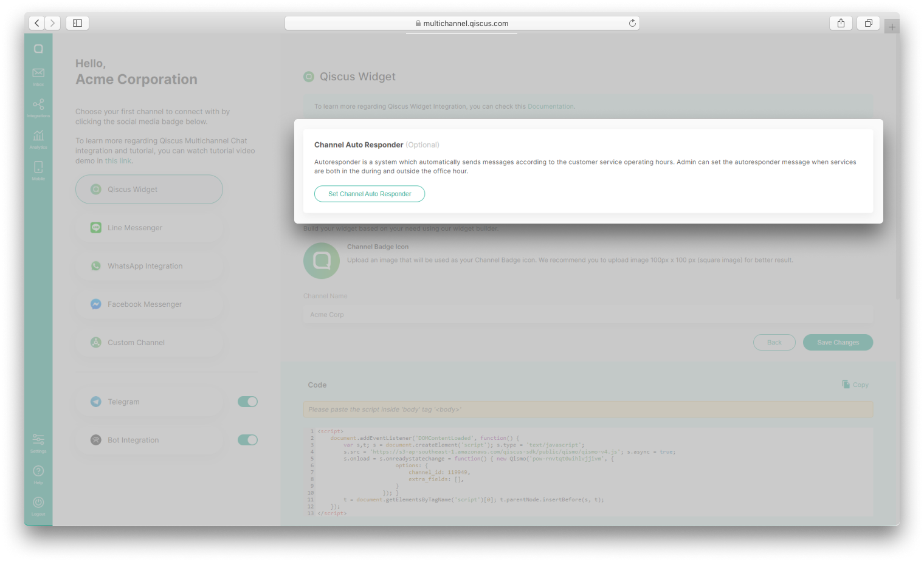This screenshot has height=562, width=924.
Task: Click the Telegram channel icon
Action: (96, 402)
